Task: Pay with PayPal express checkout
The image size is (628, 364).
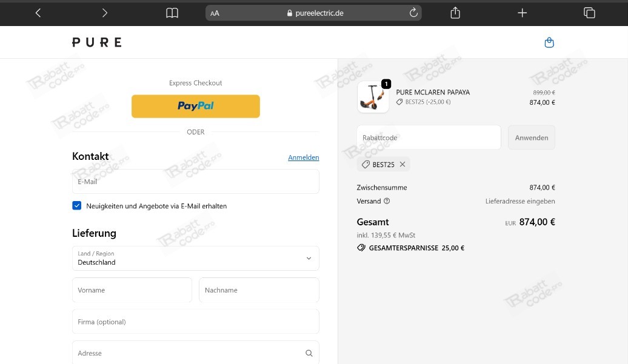Action: tap(195, 106)
